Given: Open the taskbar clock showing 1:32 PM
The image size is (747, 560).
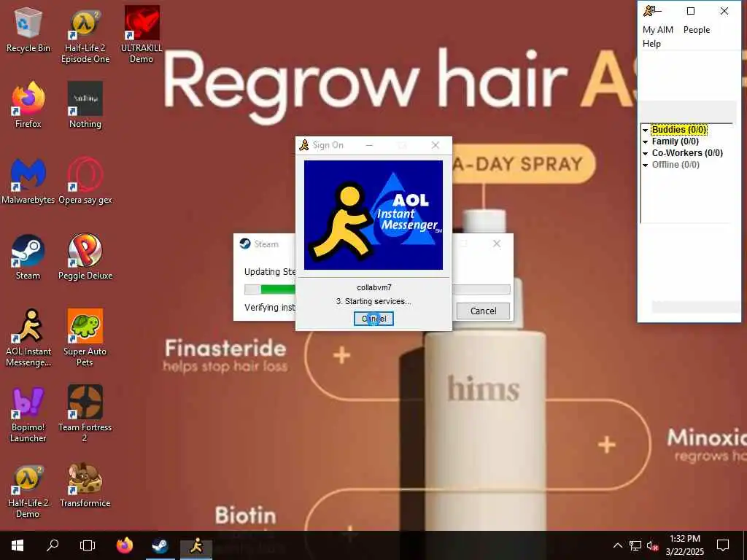Looking at the screenshot, I should click(684, 545).
